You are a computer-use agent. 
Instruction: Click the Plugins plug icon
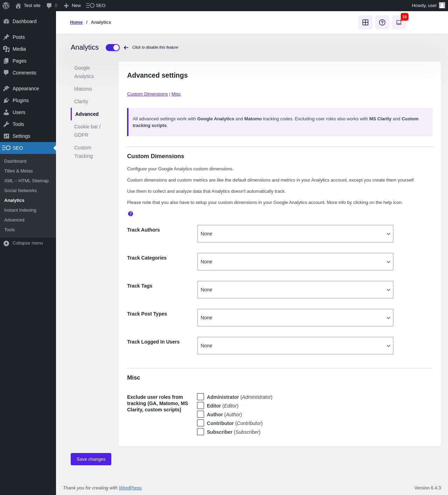[6, 100]
